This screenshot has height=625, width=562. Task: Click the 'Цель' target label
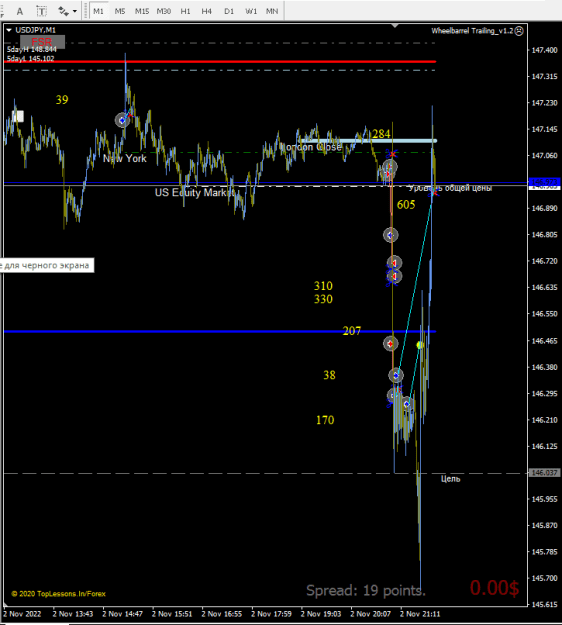[x=450, y=479]
